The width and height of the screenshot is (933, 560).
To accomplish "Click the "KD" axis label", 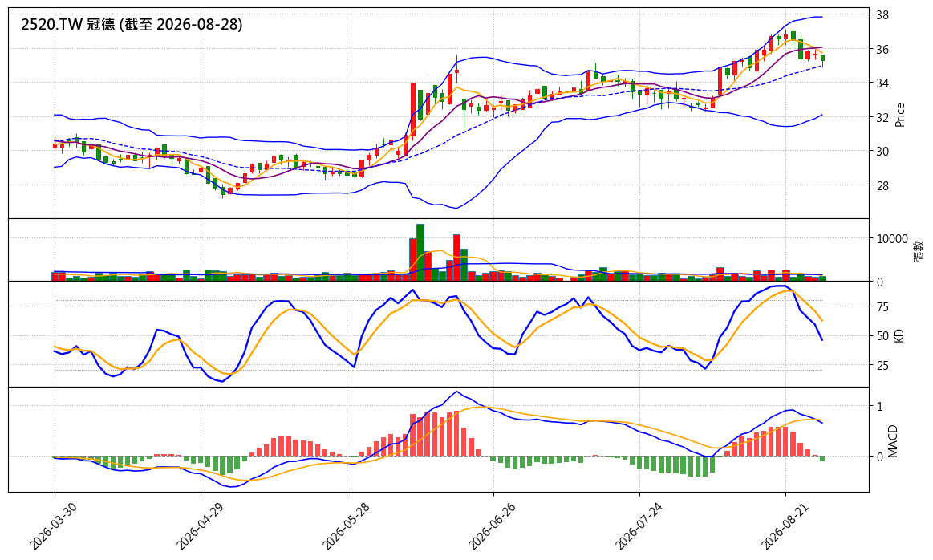I will click(899, 335).
